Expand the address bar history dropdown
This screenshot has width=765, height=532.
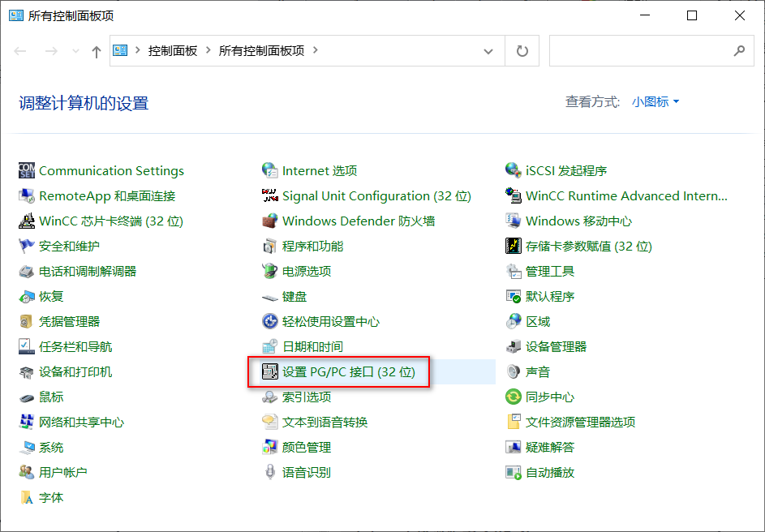coord(488,50)
